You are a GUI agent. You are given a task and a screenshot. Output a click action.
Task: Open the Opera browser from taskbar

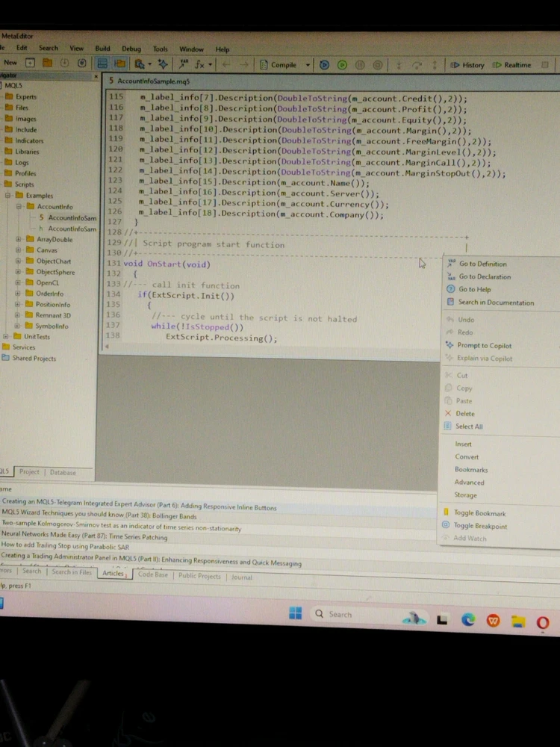542,622
